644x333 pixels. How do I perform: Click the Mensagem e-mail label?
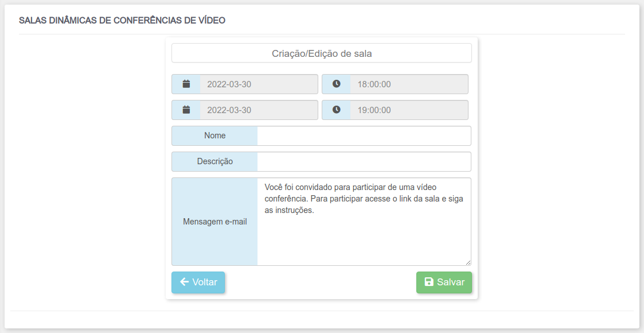(215, 222)
